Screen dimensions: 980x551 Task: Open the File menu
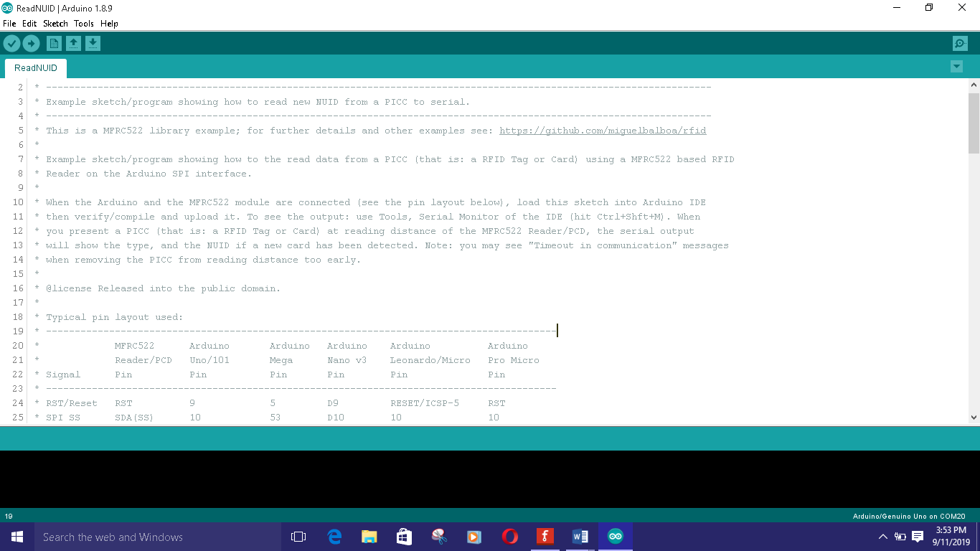9,24
